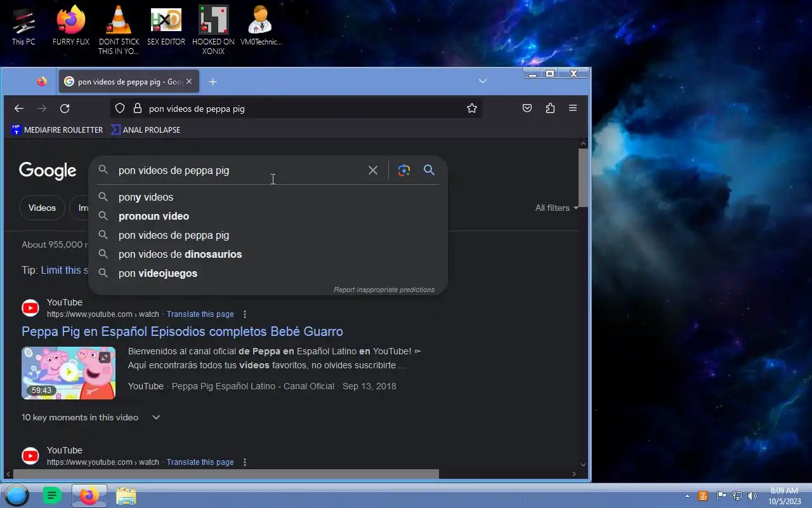Open three-dot menu for second YouTube result
The image size is (812, 508).
245,462
